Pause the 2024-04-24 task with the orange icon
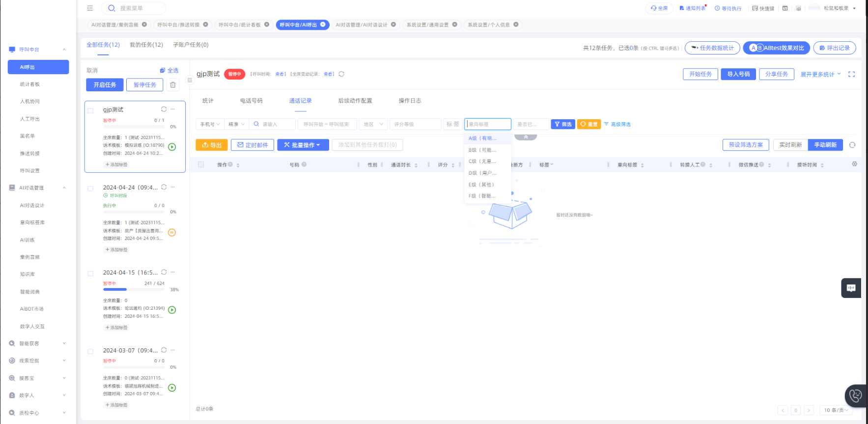 172,233
